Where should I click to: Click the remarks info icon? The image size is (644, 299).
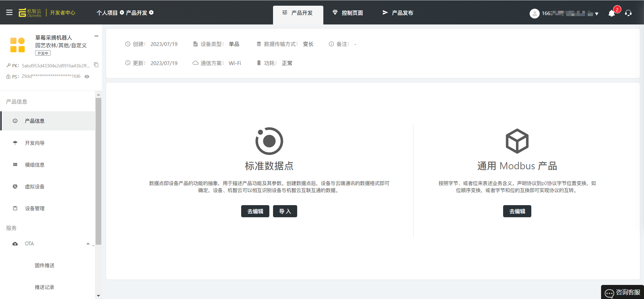tap(331, 44)
